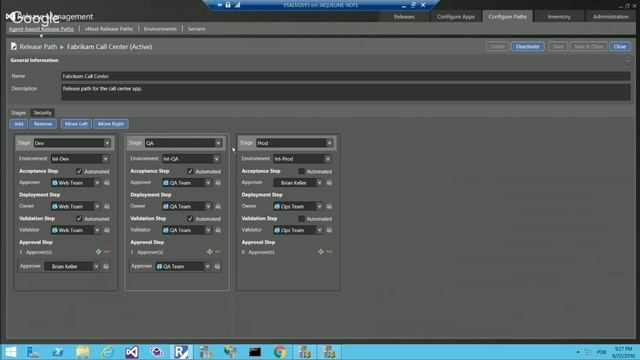Open user lookup for Prod validator
Screen dimensions: 640x360
pyautogui.click(x=329, y=230)
